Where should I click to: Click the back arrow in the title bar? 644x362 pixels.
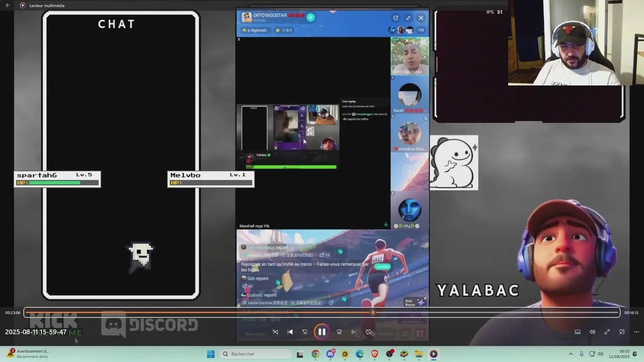tap(8, 5)
